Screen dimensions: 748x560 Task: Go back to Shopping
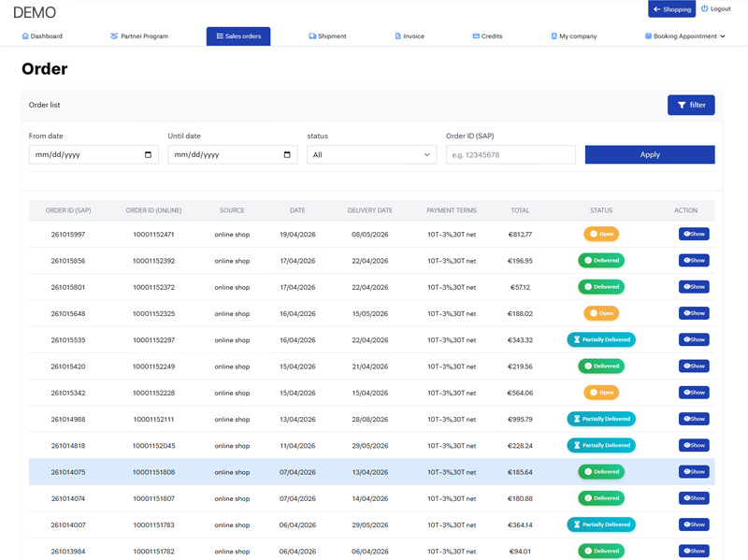click(x=671, y=9)
